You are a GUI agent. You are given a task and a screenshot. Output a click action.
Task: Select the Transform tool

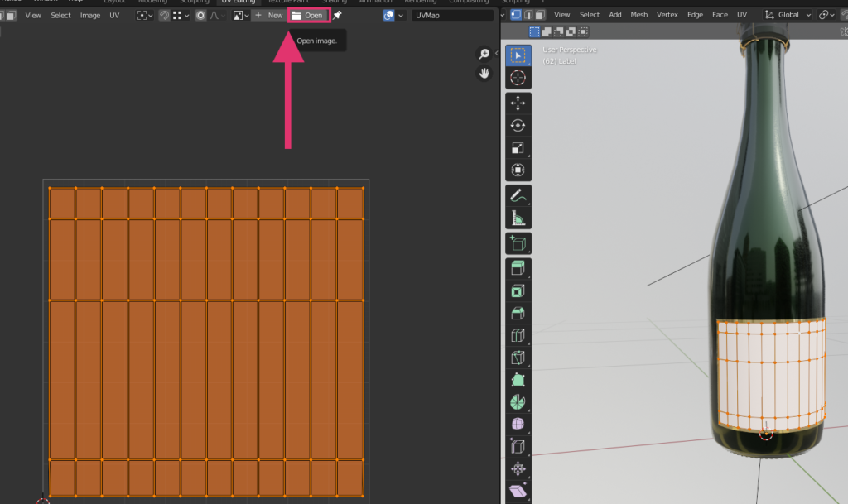click(x=518, y=170)
